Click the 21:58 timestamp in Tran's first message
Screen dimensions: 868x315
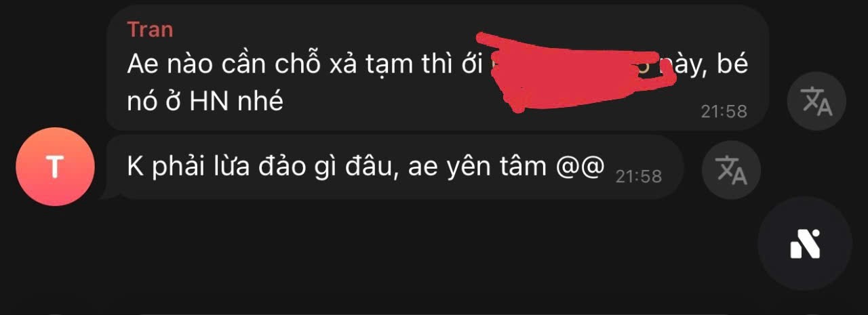[x=724, y=111]
